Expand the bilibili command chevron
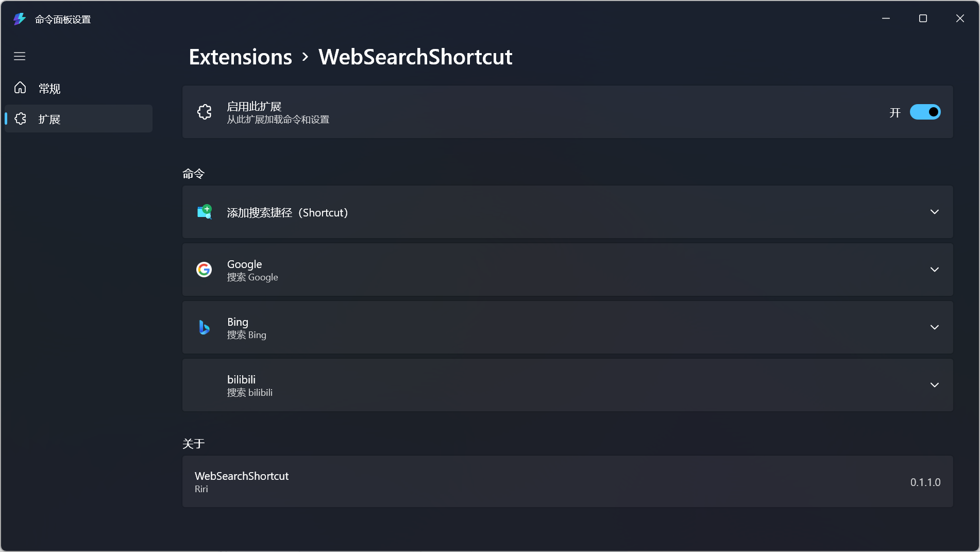Image resolution: width=980 pixels, height=552 pixels. (x=934, y=385)
